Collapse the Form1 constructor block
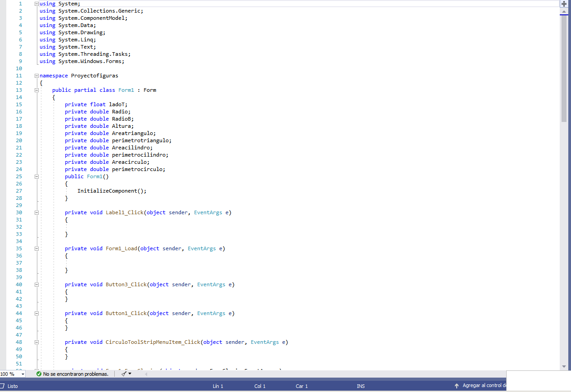 [36, 176]
